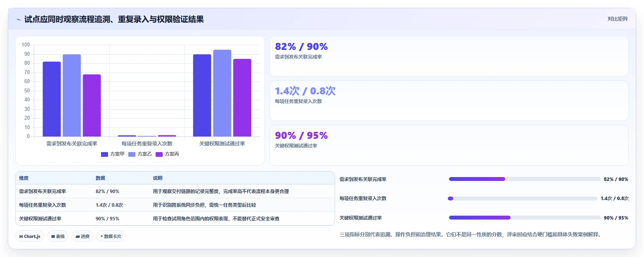Click the 方案丙 bar for 关键权限测试通过率
This screenshot has width=644, height=257.
pos(242,98)
